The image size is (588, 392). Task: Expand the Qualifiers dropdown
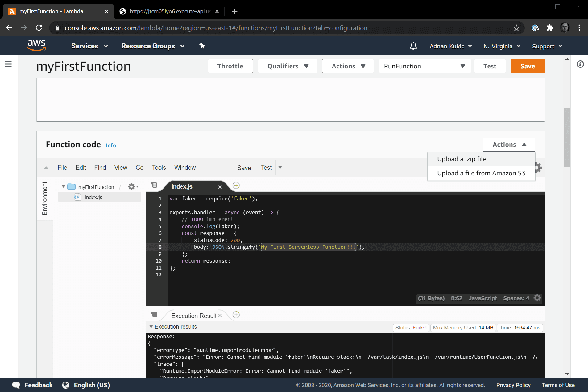(x=287, y=66)
